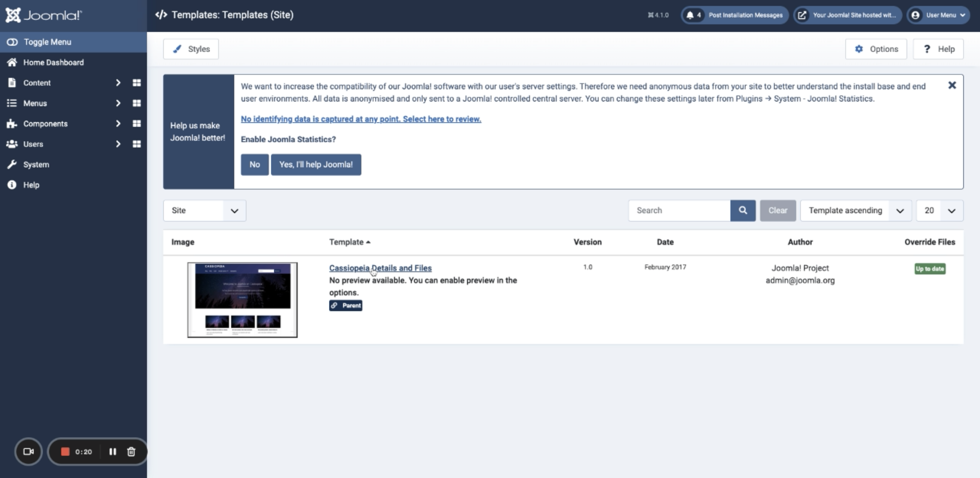980x478 pixels.
Task: Open the Users dashboard grid icon
Action: pos(136,144)
